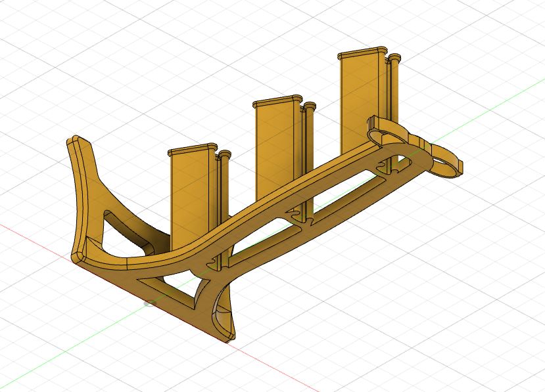Click top face of leftmost tall post
The image size is (545, 392).
192,150
